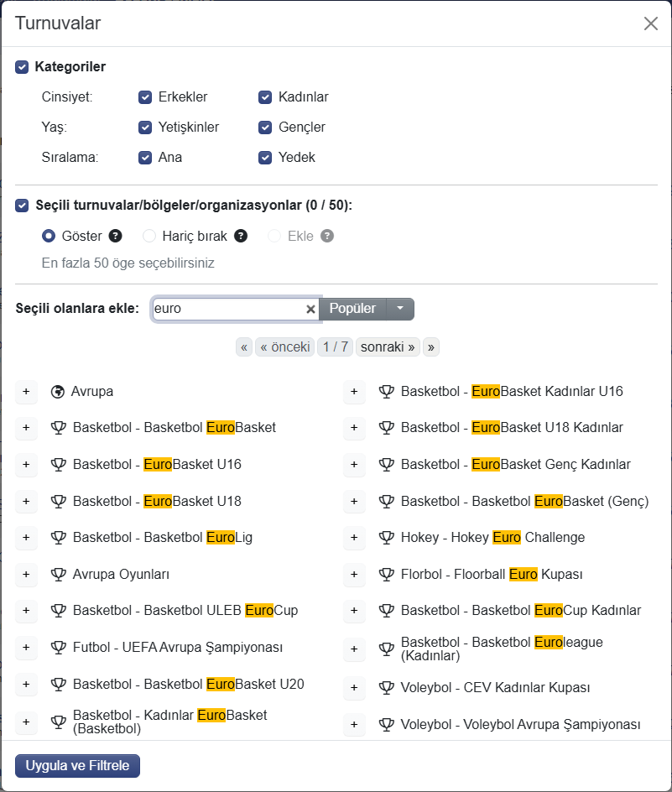
Task: Clear the euro search text with X icon
Action: 310,309
